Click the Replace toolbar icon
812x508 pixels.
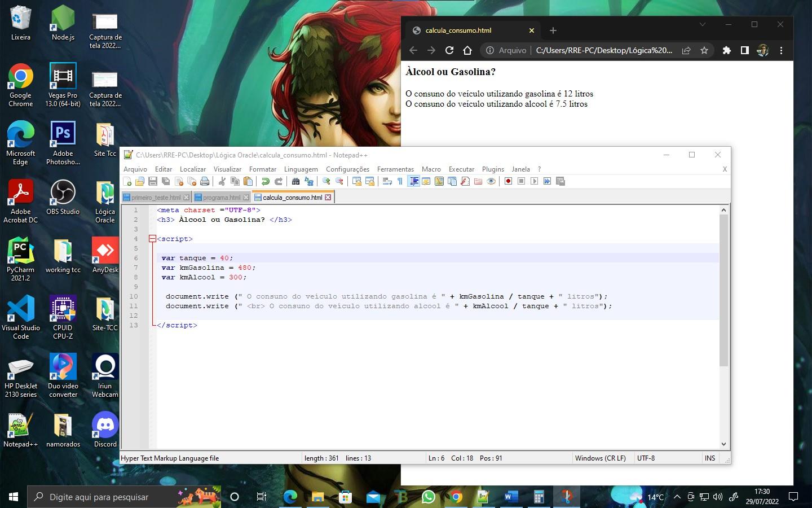[309, 181]
